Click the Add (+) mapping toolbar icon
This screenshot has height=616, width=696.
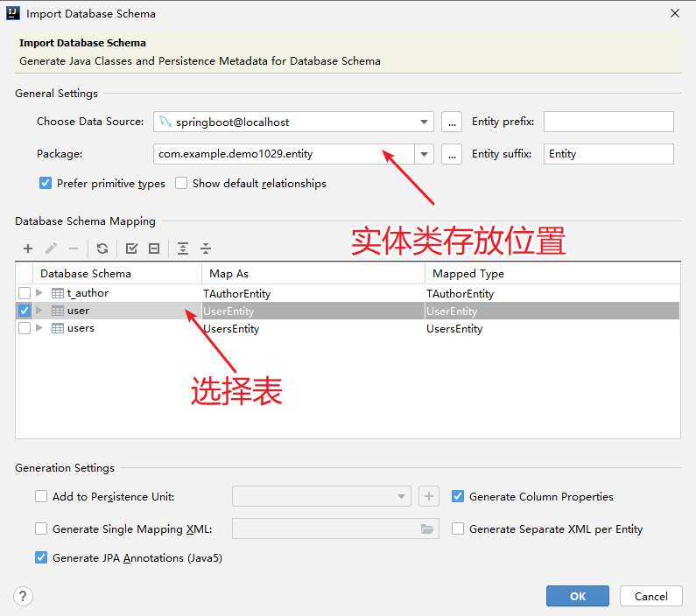pos(28,248)
